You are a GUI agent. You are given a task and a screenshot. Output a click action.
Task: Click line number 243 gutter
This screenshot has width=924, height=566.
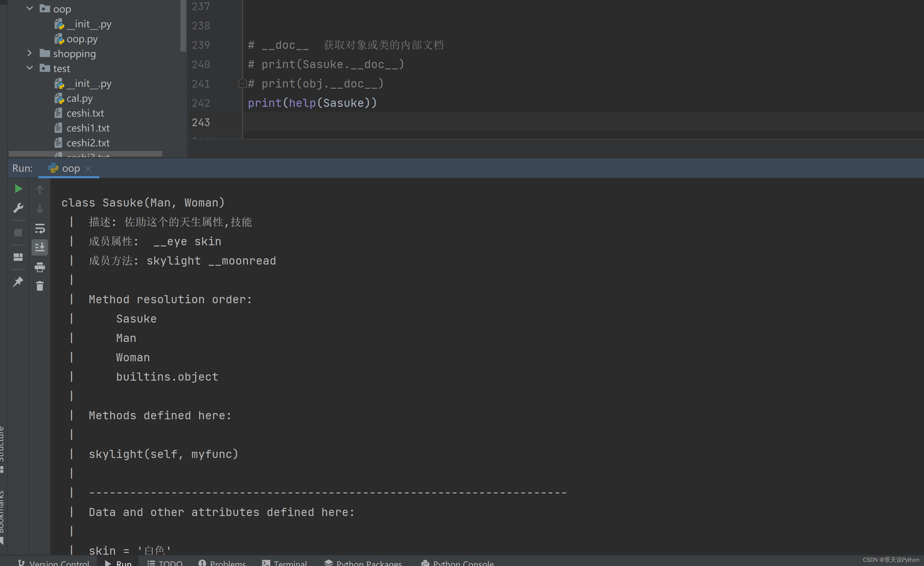click(x=201, y=122)
